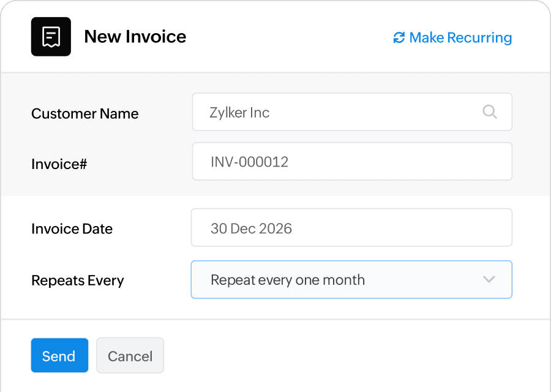Click the Invoice Date field 30 Dec 2026
Screen dimensions: 551x392
pyautogui.click(x=351, y=227)
